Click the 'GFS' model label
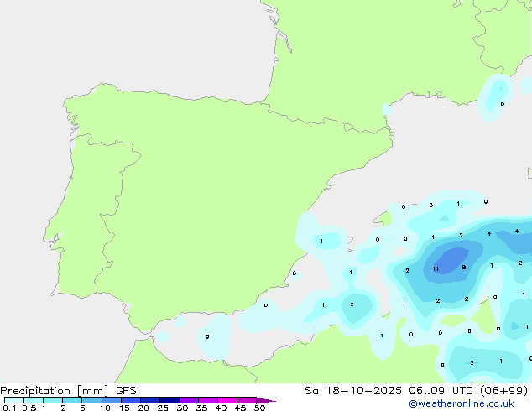This screenshot has width=532, height=411. click(126, 391)
